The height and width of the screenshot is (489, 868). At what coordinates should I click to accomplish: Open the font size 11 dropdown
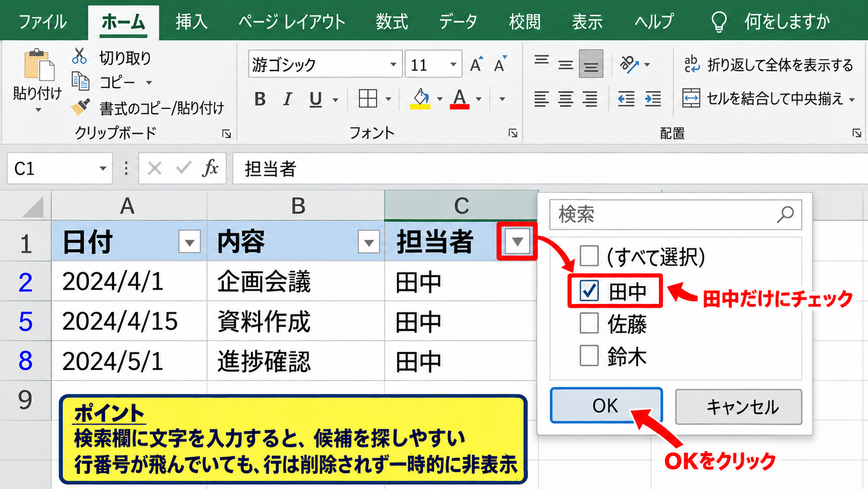[x=453, y=64]
